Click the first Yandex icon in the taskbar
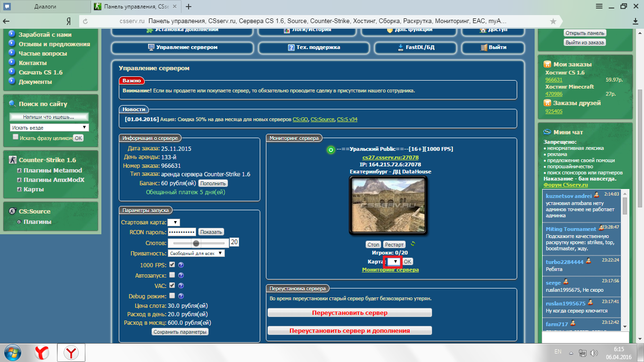 point(42,353)
